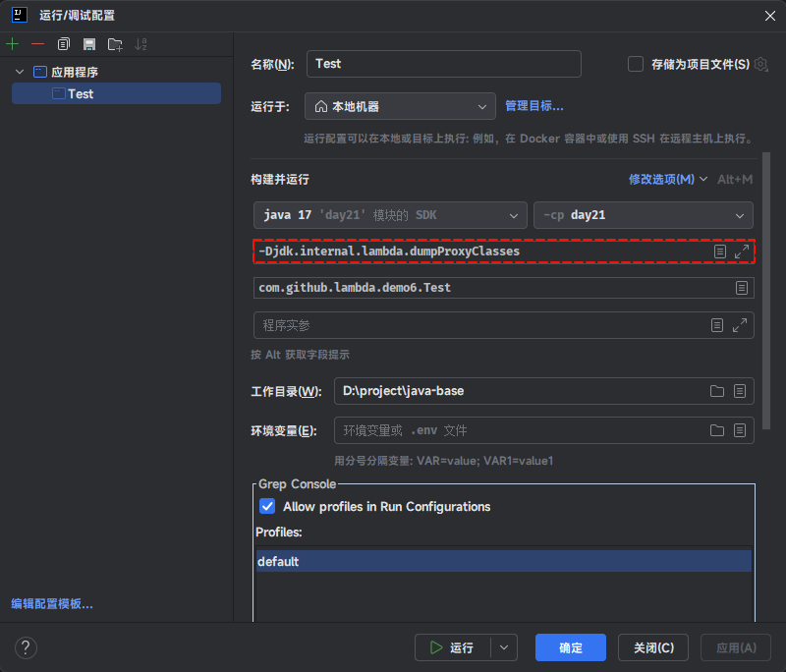
Task: Click the new folder icon in toolbar
Action: coord(115,44)
